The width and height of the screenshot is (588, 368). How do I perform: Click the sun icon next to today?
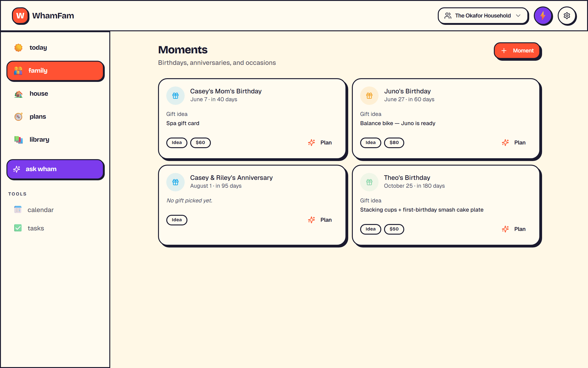[18, 47]
